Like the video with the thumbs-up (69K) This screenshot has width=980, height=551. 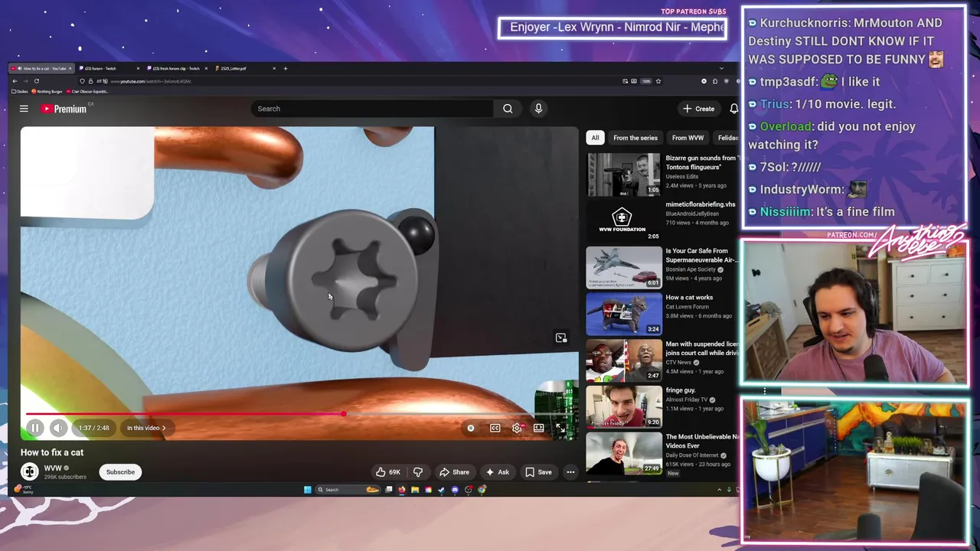[x=388, y=472]
